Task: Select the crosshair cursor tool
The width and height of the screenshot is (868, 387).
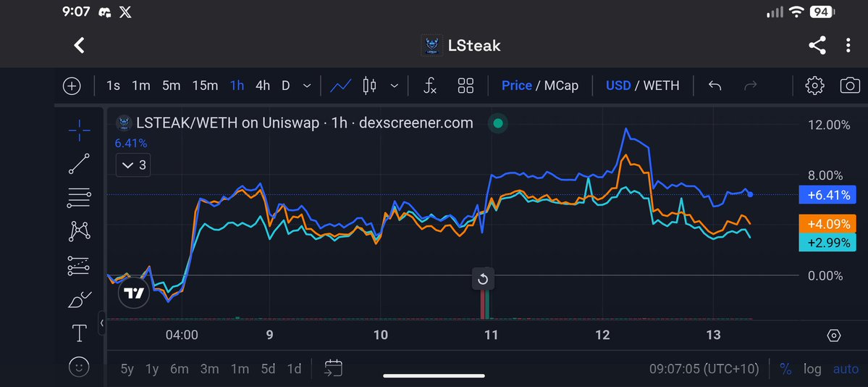Action: (79, 130)
